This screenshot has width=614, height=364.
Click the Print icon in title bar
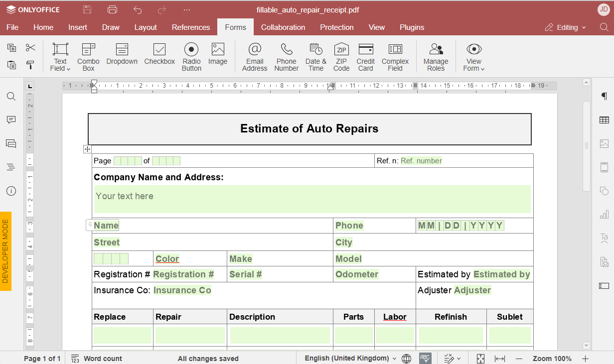click(113, 9)
